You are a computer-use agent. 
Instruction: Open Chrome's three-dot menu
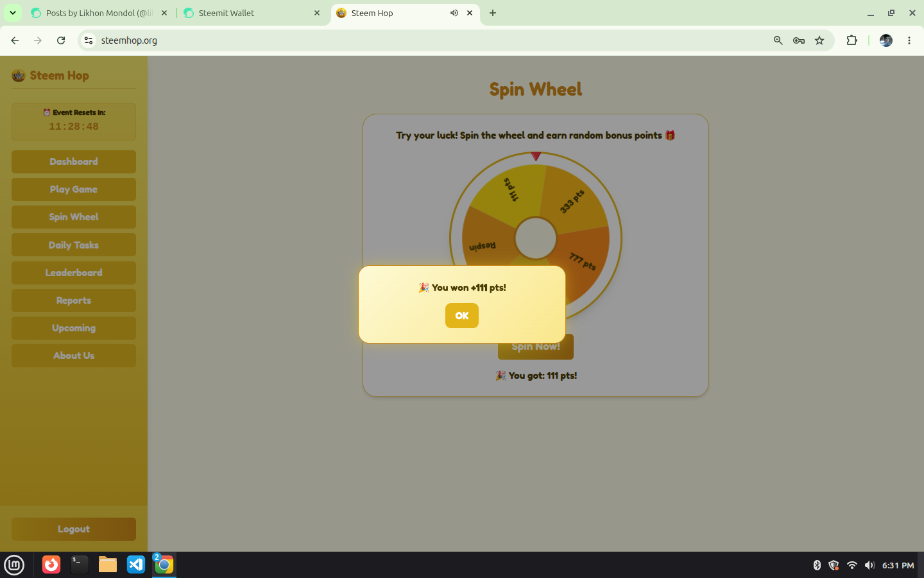[x=909, y=40]
